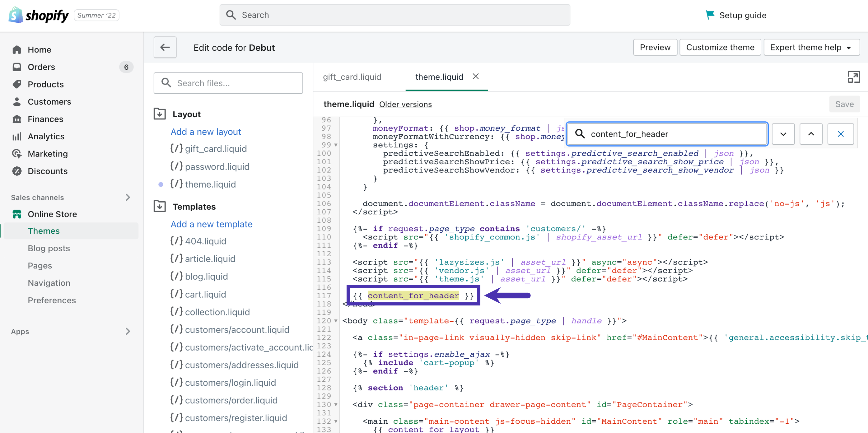Screen dimensions: 868x433
Task: Open the Older versions link
Action: click(405, 105)
